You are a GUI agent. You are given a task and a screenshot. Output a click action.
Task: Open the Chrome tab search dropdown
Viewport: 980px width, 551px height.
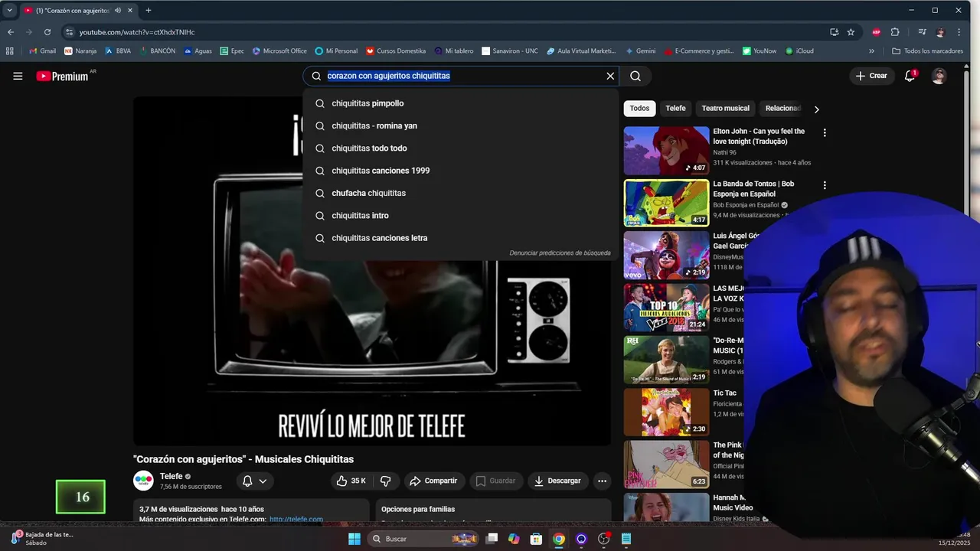(x=9, y=11)
